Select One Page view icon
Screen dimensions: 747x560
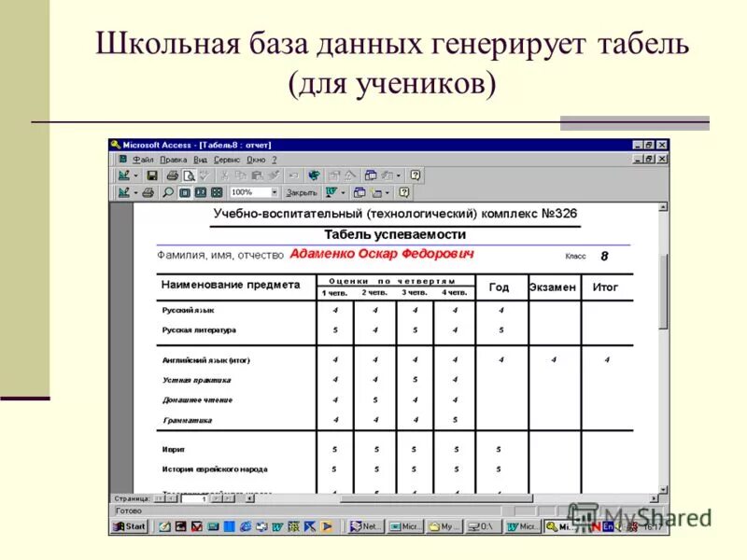[x=185, y=192]
